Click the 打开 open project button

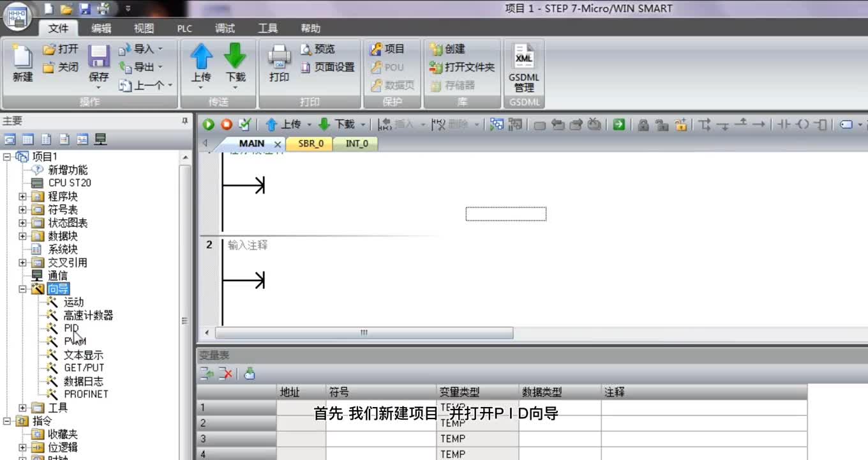(61, 49)
